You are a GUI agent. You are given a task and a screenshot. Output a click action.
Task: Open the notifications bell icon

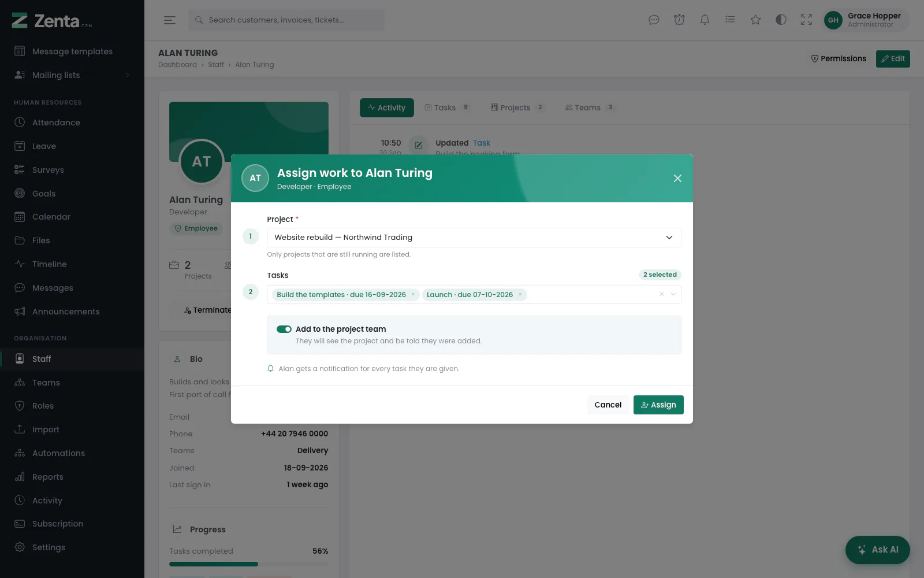705,20
